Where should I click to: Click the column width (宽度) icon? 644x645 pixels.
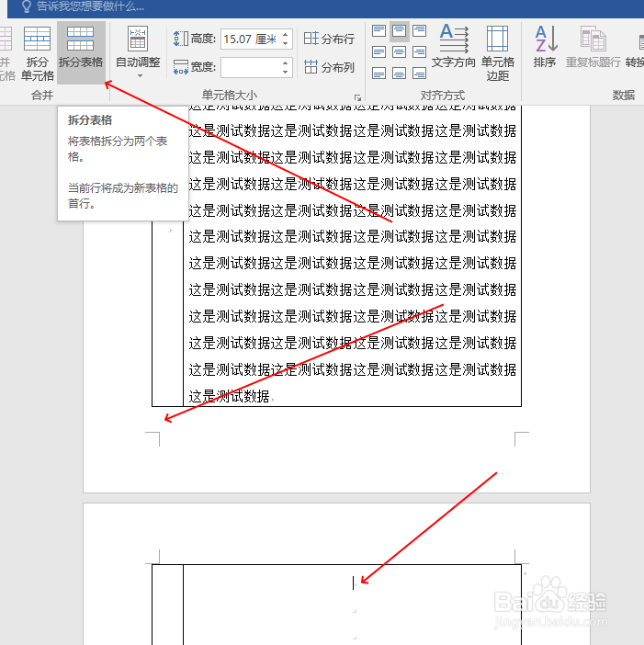click(x=181, y=67)
